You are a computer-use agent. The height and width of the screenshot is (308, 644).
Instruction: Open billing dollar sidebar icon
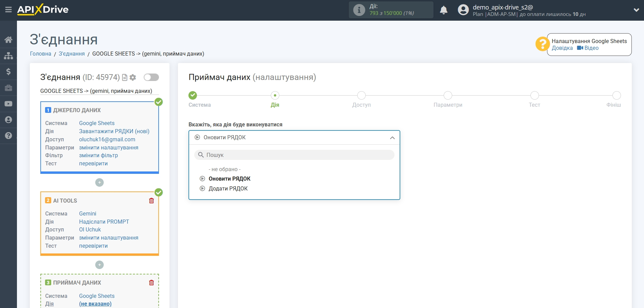point(8,71)
